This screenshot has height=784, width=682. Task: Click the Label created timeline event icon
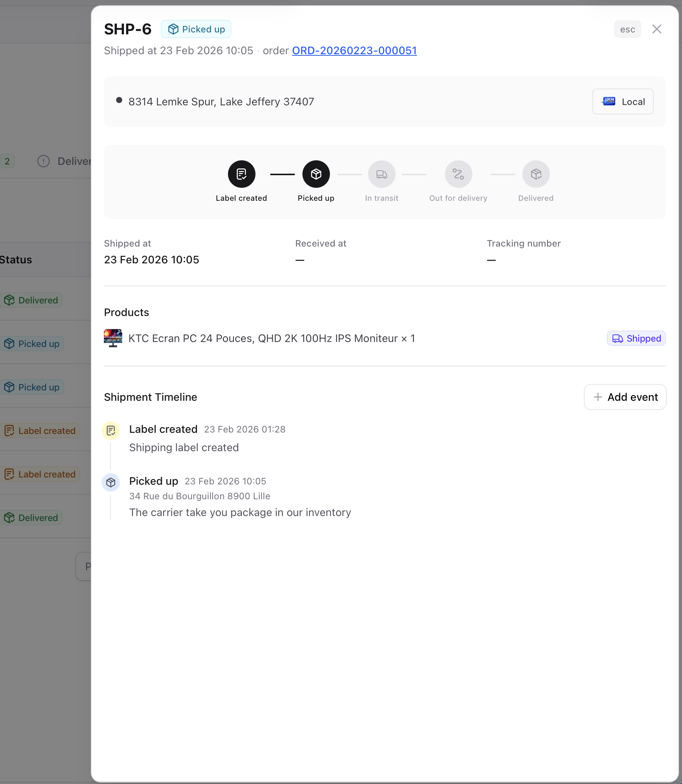click(x=111, y=431)
